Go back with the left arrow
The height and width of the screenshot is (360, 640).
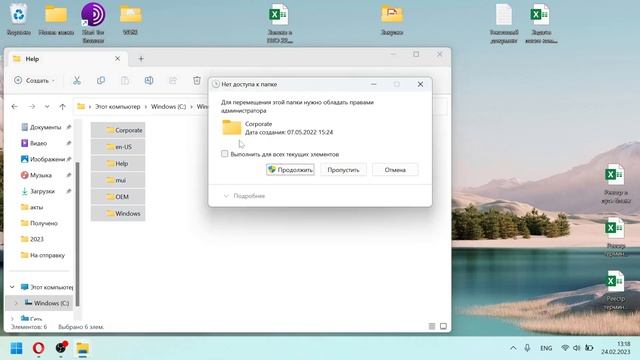(15, 107)
